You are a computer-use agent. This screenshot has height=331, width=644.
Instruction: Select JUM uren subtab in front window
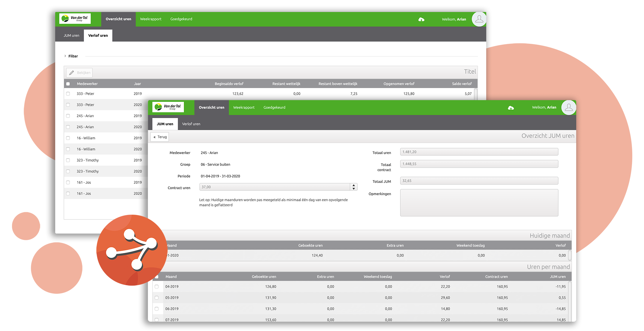pyautogui.click(x=165, y=124)
